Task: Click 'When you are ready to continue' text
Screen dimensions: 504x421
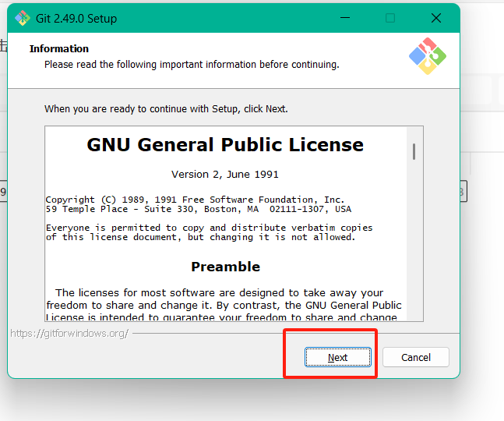Action: click(x=166, y=108)
